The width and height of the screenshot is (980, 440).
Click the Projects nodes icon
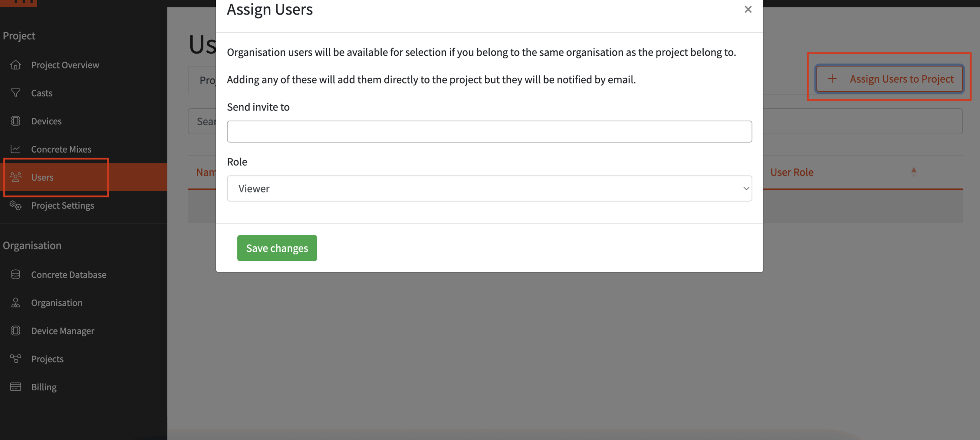coord(15,359)
